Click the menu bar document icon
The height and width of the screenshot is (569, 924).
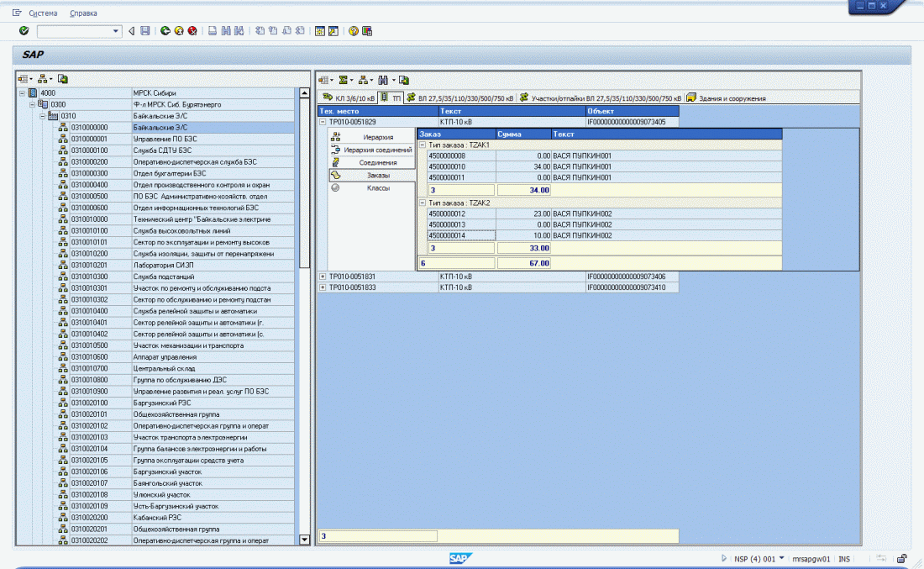(x=17, y=13)
